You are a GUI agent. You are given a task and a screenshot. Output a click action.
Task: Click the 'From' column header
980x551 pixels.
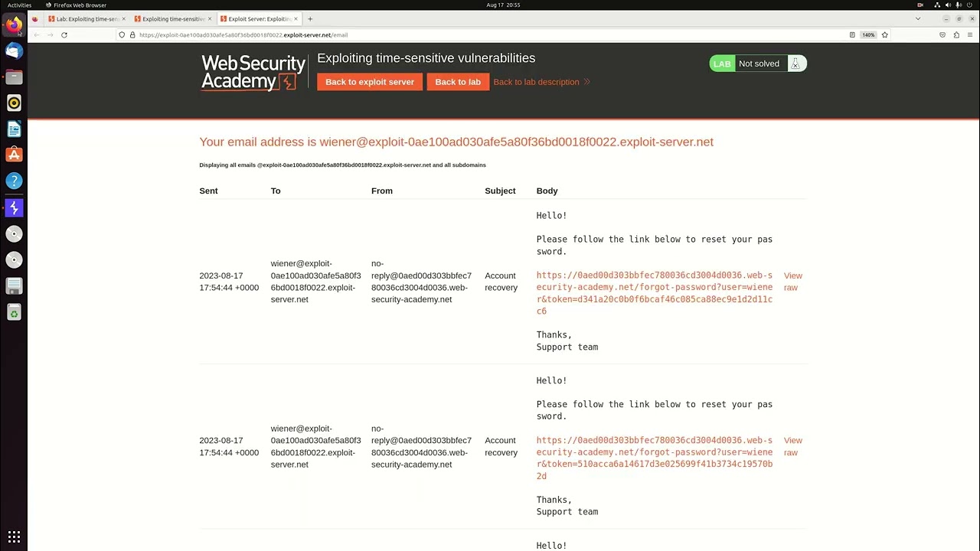[x=382, y=191]
